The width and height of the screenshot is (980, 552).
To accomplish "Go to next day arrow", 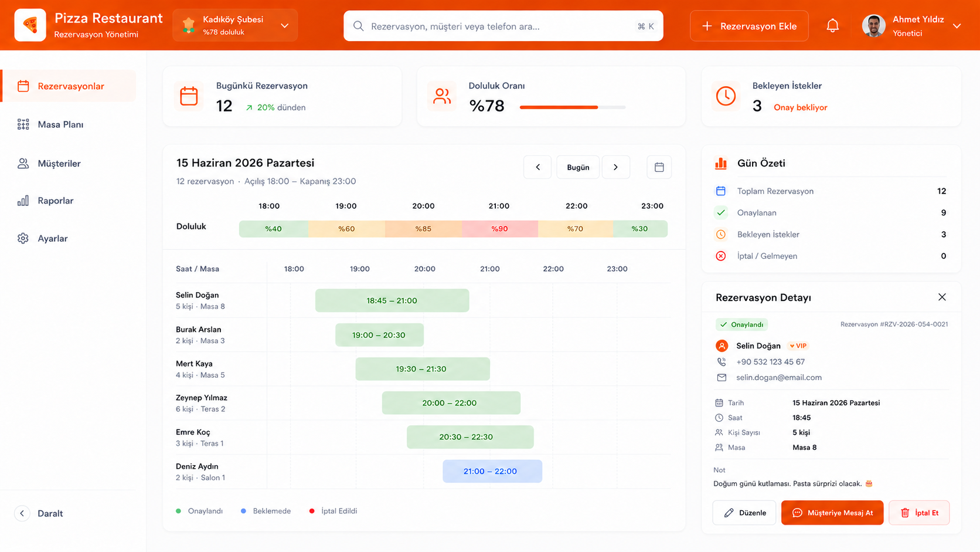I will (615, 167).
